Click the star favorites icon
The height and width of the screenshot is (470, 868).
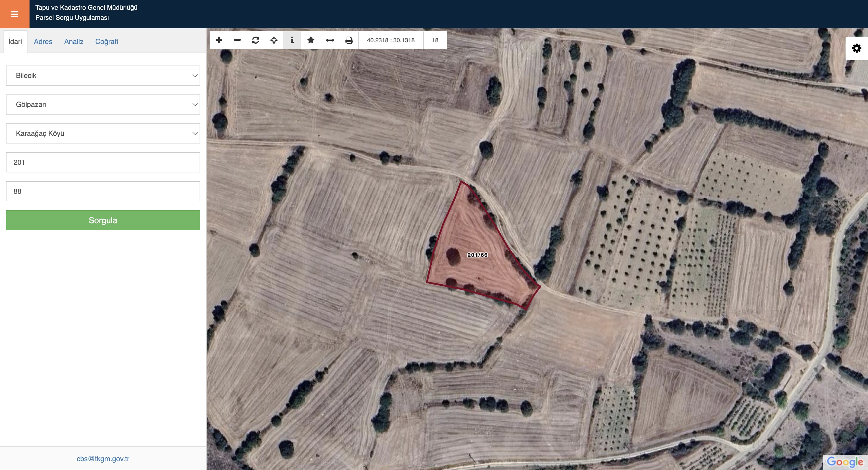311,40
